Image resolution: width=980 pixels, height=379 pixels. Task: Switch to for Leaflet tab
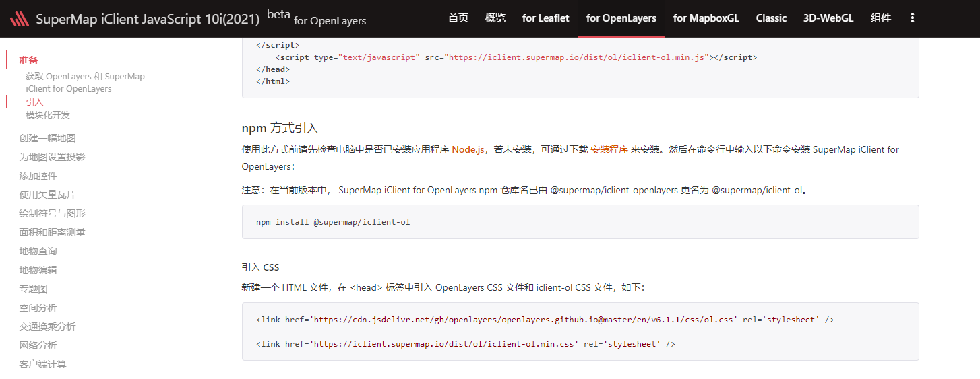tap(546, 18)
